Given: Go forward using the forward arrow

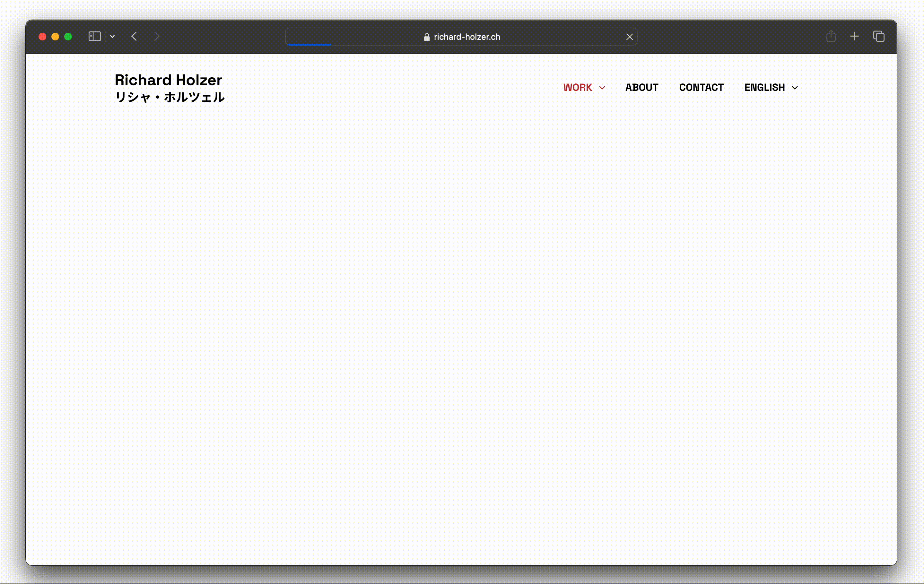Looking at the screenshot, I should 157,37.
